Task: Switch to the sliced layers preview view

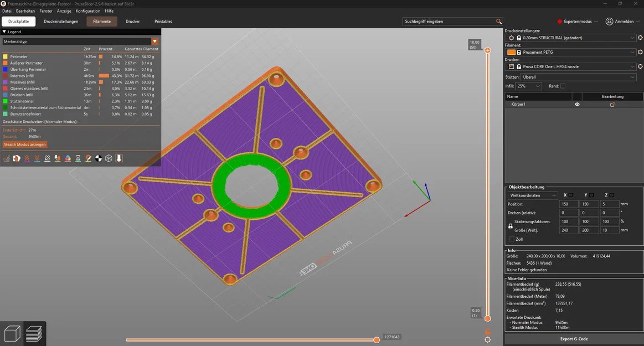Action: (34, 333)
